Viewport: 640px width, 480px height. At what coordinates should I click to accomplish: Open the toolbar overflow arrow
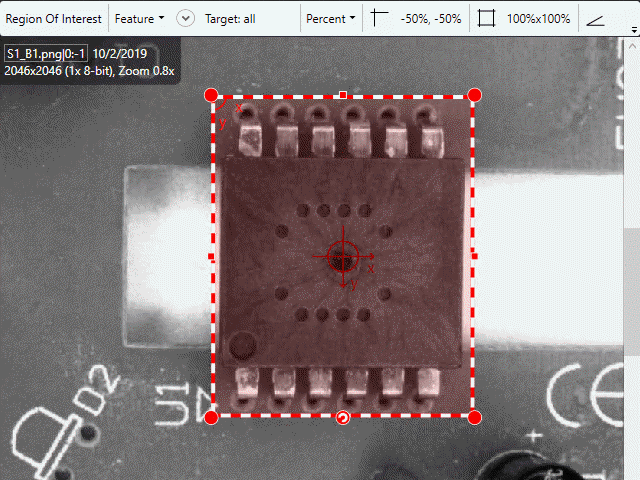634,32
